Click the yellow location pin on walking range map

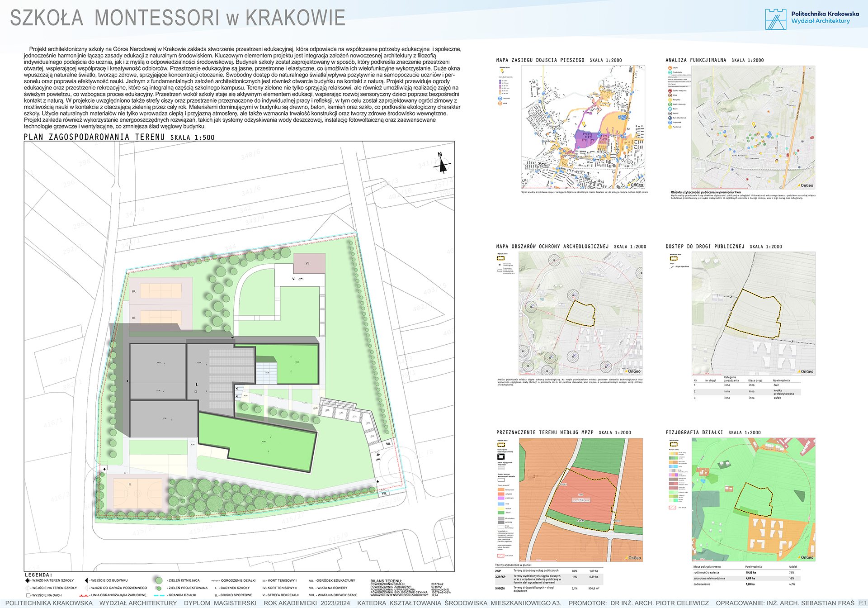pyautogui.click(x=584, y=123)
